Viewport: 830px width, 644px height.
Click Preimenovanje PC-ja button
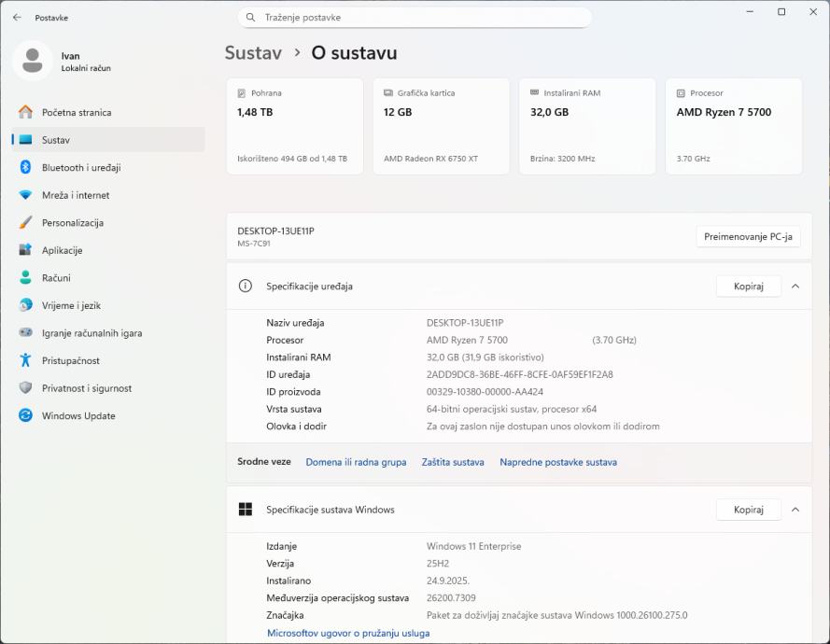pyautogui.click(x=747, y=237)
